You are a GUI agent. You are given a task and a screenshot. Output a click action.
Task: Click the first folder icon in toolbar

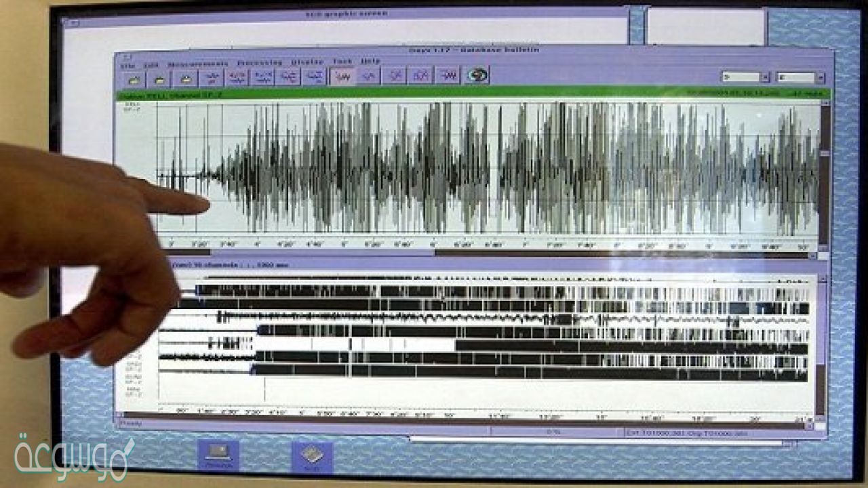[x=134, y=79]
